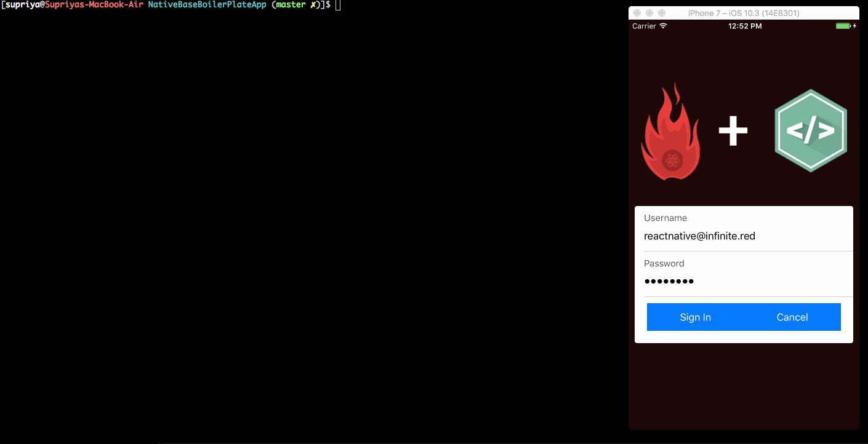Image resolution: width=868 pixels, height=444 pixels.
Task: Click NativeBaseBoilerPlateApp in the terminal prompt
Action: point(207,5)
